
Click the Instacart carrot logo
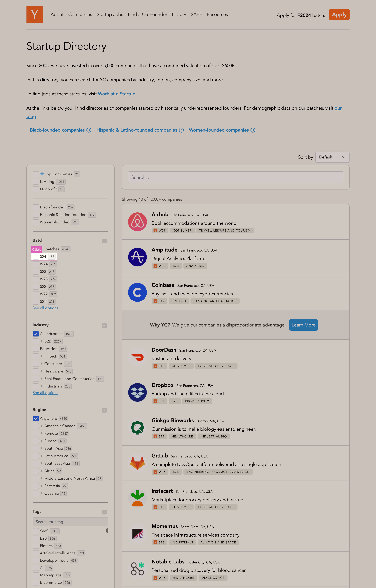[137, 498]
